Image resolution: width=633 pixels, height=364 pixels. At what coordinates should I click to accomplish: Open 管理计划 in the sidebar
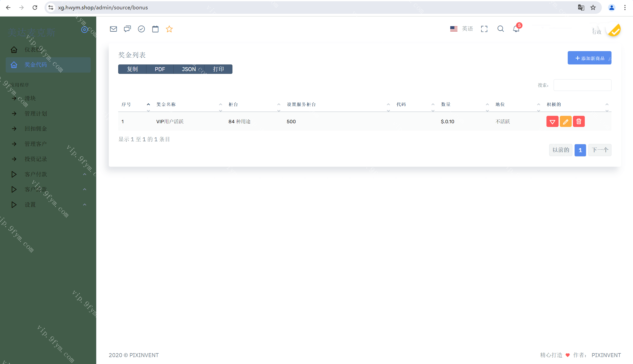click(36, 114)
